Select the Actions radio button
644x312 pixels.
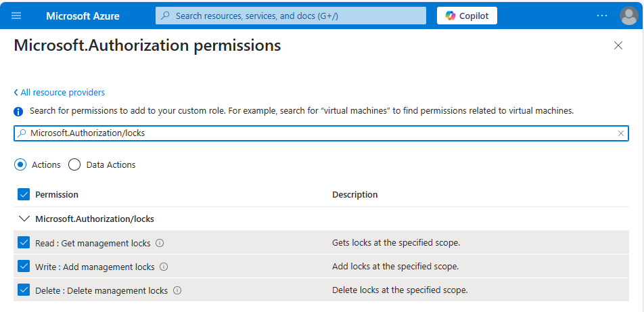point(20,165)
